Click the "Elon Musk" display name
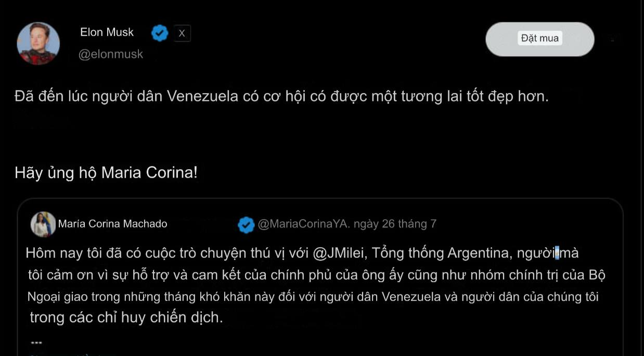The image size is (644, 356). point(107,32)
